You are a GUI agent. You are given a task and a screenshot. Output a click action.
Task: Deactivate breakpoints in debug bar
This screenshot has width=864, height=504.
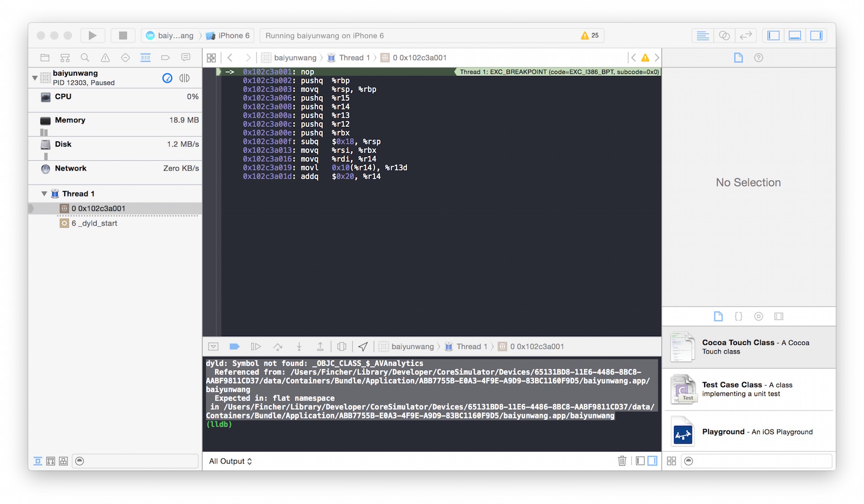(234, 346)
